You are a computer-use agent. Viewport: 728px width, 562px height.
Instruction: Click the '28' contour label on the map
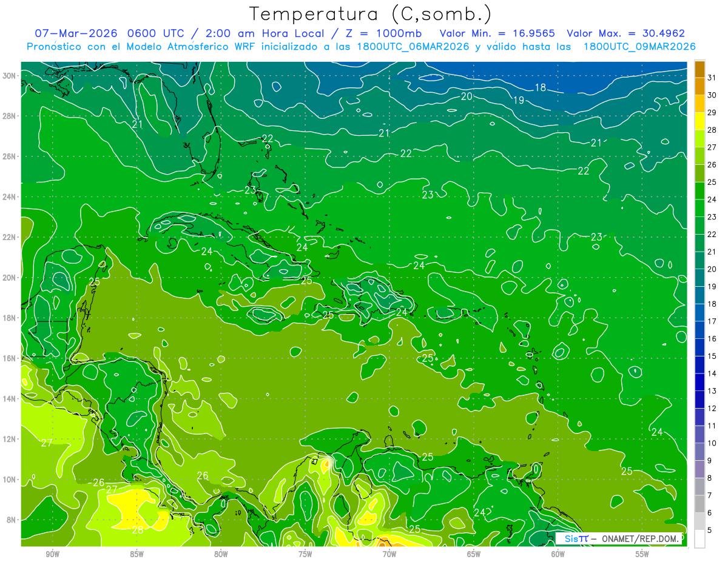pyautogui.click(x=138, y=530)
